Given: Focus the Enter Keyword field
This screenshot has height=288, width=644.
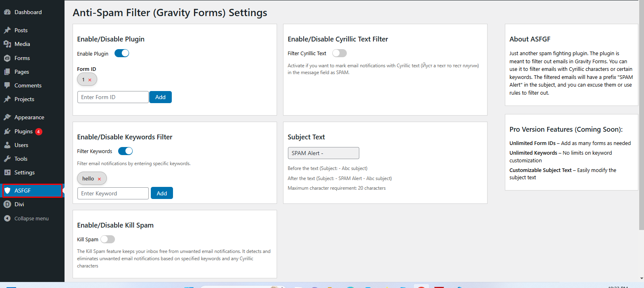Looking at the screenshot, I should [x=113, y=193].
